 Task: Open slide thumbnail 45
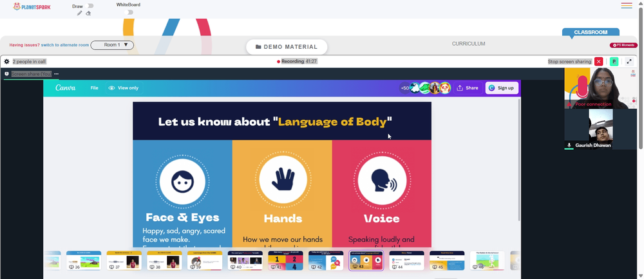tap(447, 260)
